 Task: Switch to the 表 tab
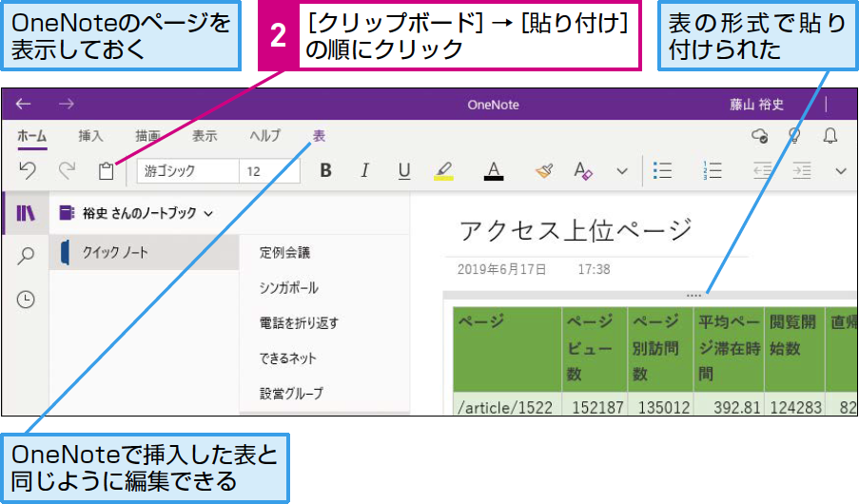pos(319,136)
